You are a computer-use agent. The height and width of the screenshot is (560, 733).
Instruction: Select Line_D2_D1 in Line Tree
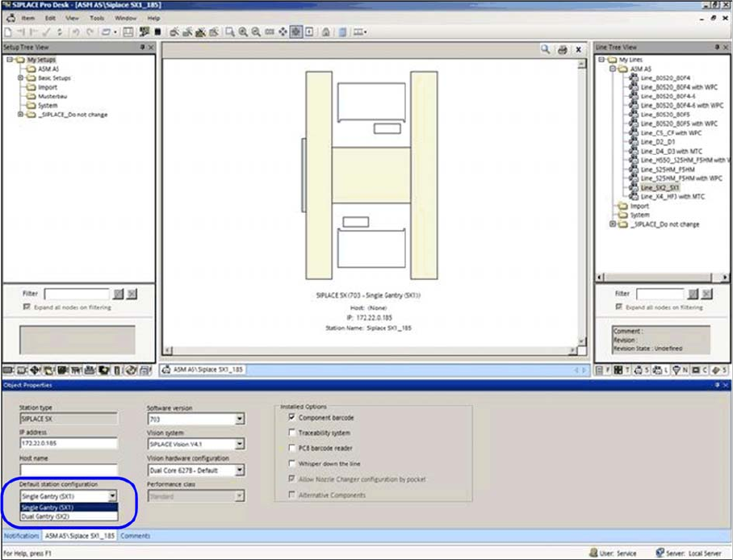pos(658,142)
